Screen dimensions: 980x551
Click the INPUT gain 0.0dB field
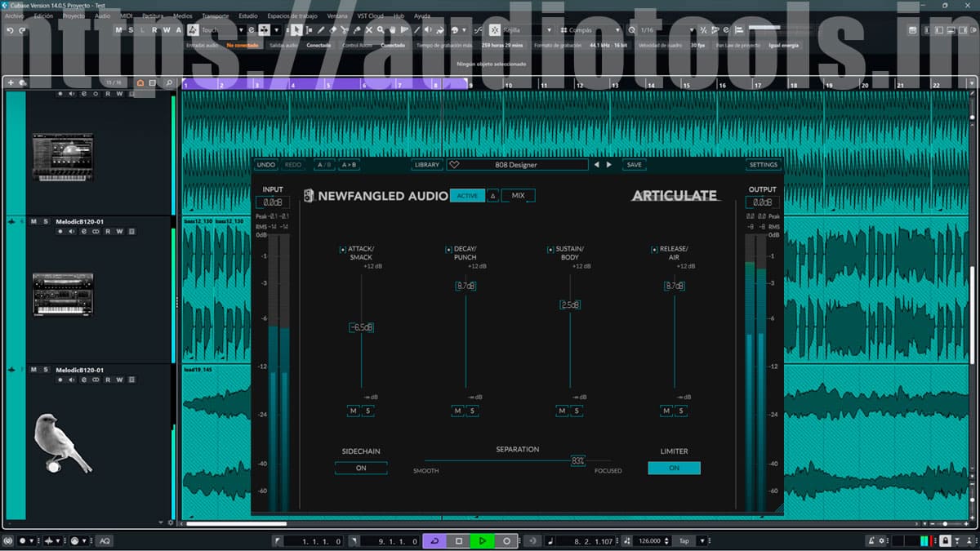point(272,202)
